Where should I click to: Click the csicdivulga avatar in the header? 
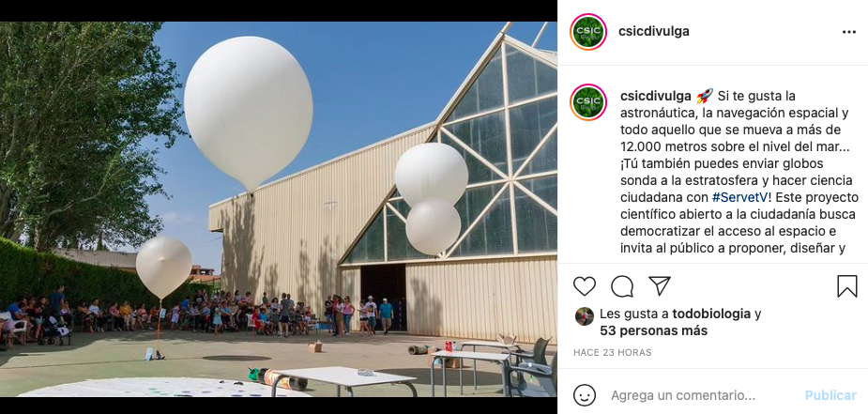coord(587,32)
